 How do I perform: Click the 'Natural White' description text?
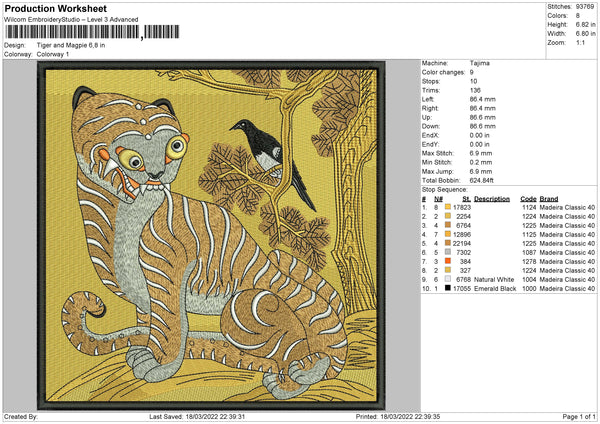[x=494, y=279]
